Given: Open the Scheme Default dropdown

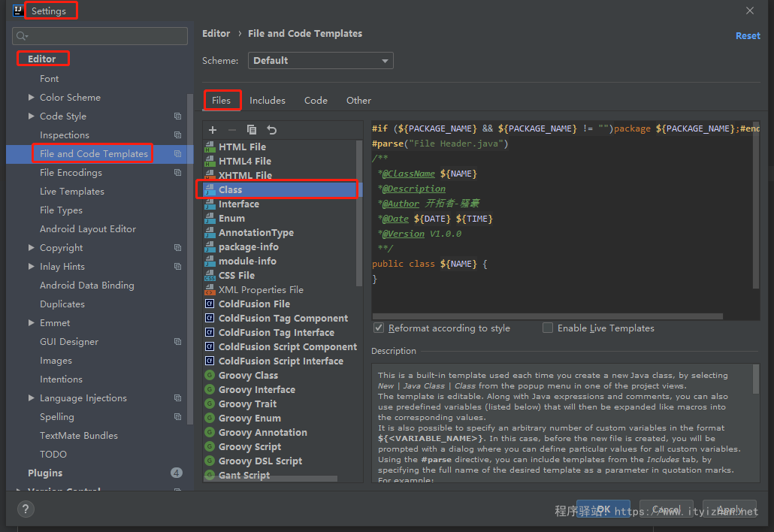Looking at the screenshot, I should click(320, 61).
